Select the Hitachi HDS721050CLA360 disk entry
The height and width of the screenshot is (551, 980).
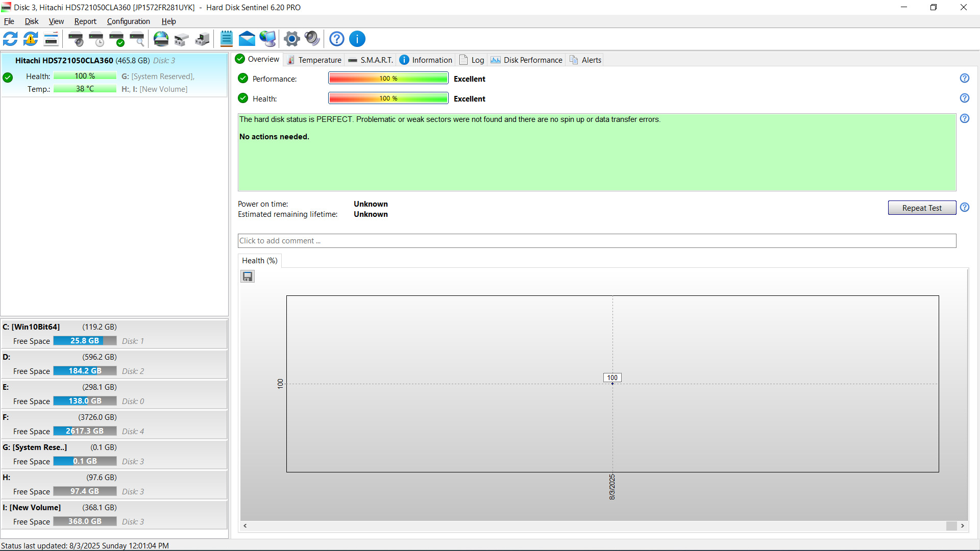pyautogui.click(x=114, y=74)
